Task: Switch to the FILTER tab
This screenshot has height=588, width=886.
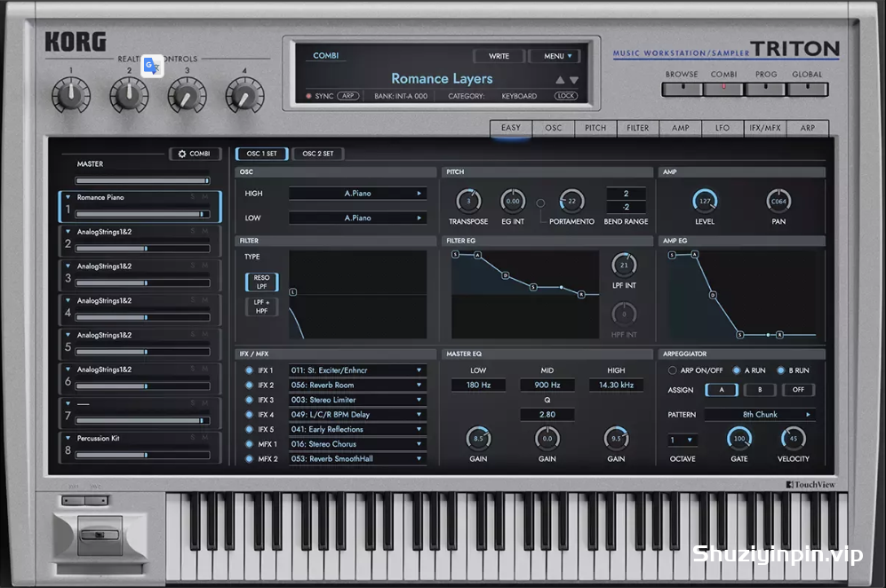Action: [637, 128]
